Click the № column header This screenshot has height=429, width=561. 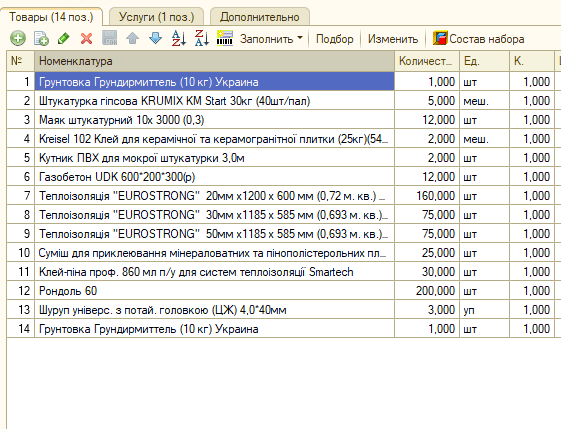[x=20, y=61]
